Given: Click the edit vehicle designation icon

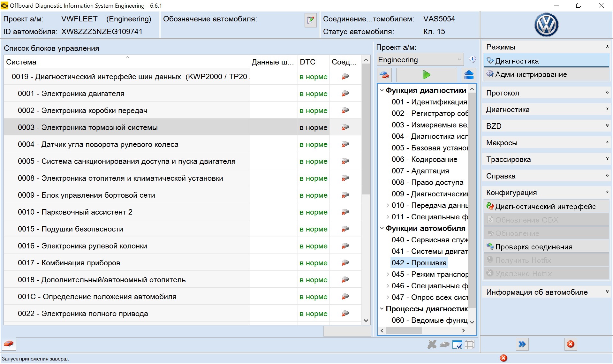Looking at the screenshot, I should (310, 20).
